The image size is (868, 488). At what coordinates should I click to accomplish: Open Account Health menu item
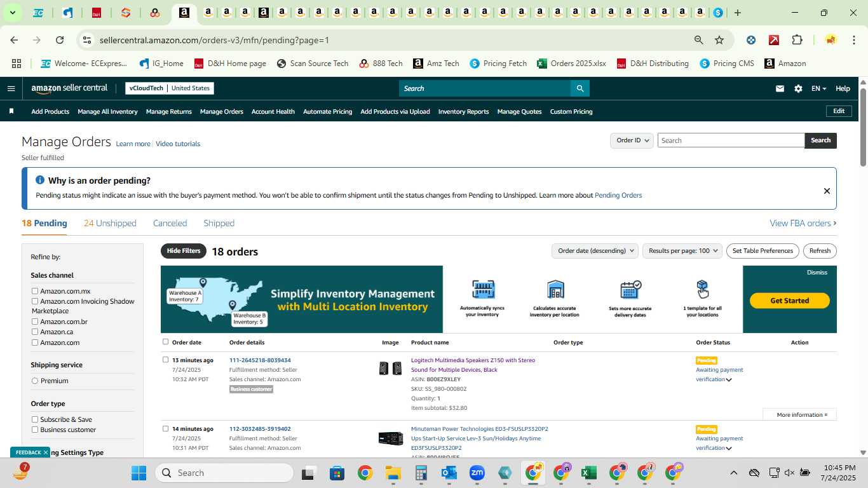(x=273, y=112)
